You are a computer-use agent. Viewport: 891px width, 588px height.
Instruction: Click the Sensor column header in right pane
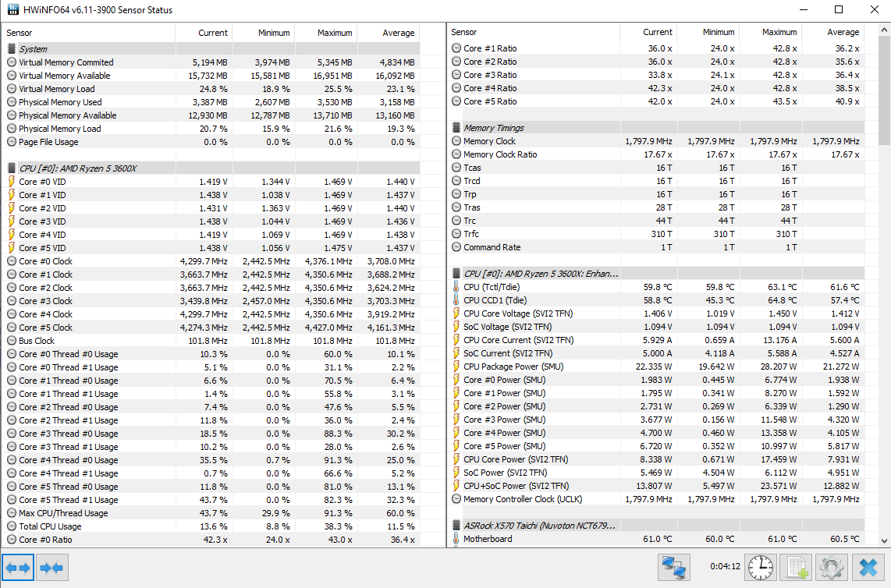534,33
